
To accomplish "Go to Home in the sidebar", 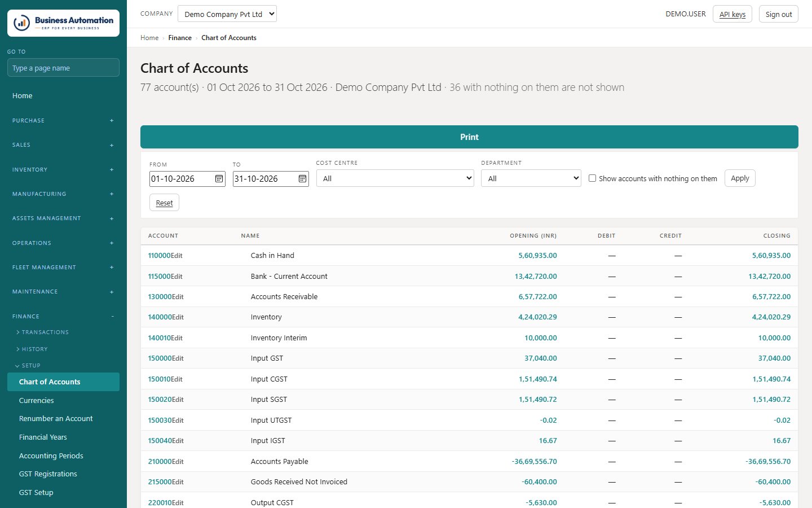I will tap(63, 96).
